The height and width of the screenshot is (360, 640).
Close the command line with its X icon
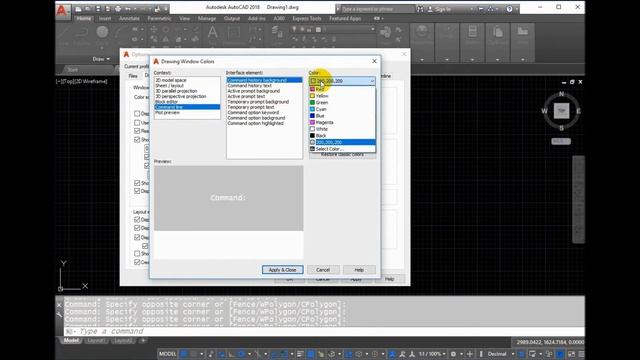pos(59,305)
